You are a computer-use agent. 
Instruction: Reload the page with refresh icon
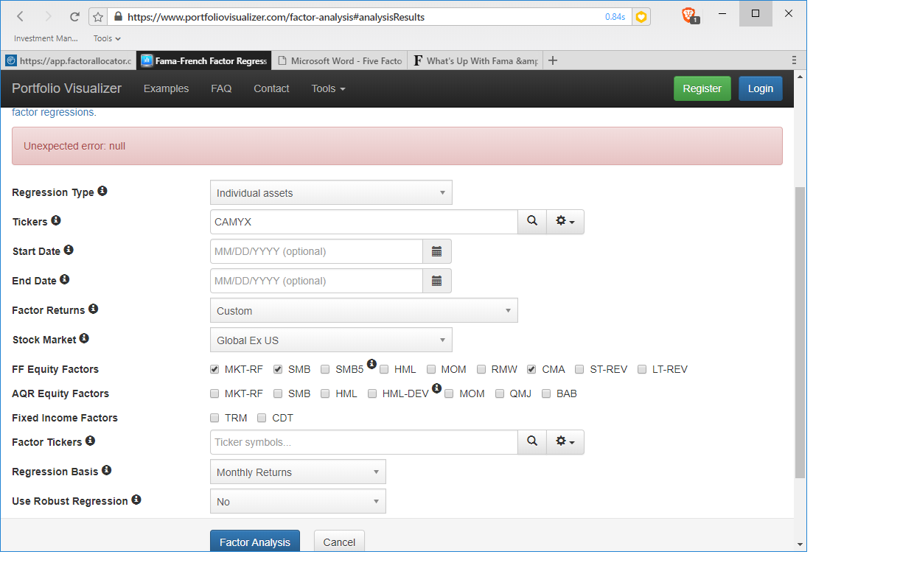coord(74,16)
